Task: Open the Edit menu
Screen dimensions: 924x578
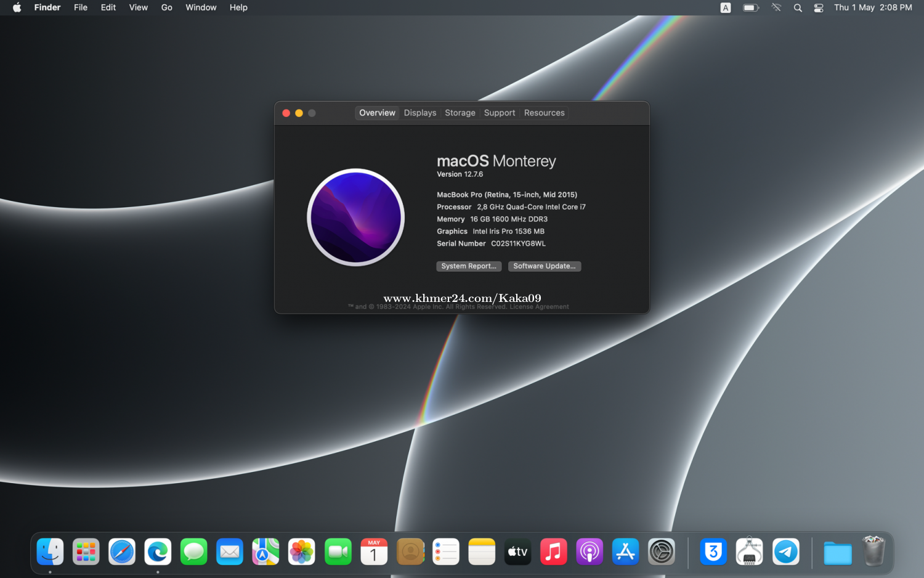Action: coord(108,7)
